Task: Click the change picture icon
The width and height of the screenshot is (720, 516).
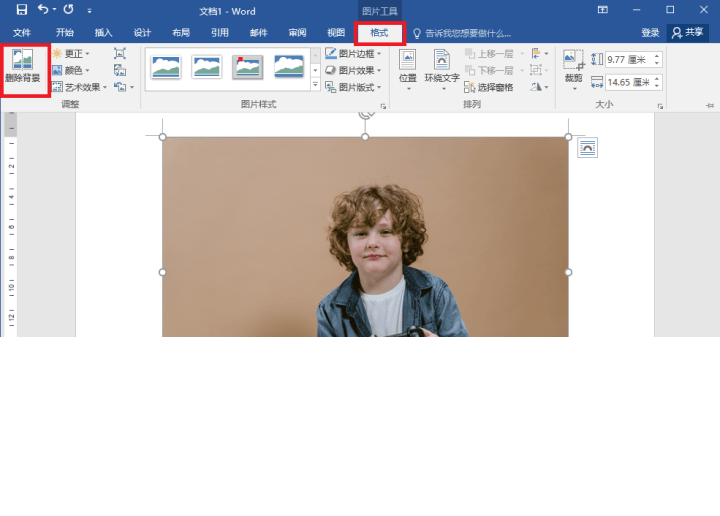Action: (120, 70)
